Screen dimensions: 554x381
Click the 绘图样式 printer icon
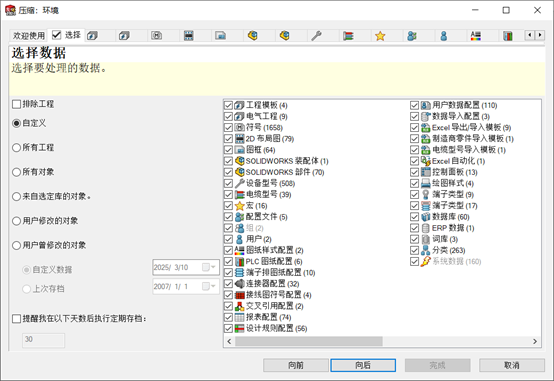pos(426,183)
